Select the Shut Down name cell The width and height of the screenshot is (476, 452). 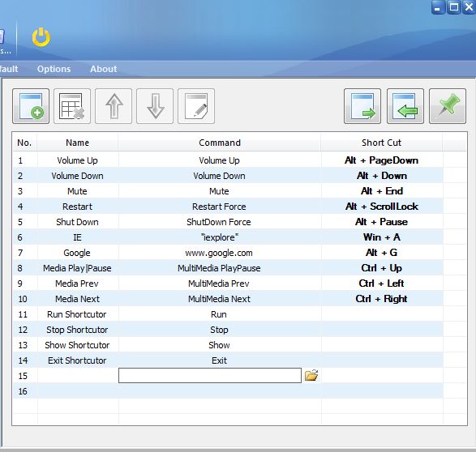click(x=77, y=222)
